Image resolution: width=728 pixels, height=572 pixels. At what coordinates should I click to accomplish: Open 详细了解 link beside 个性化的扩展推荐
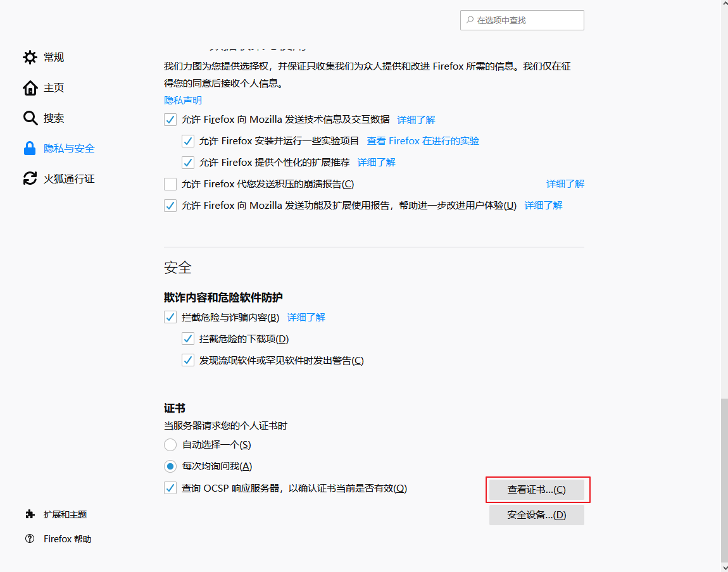tap(377, 163)
